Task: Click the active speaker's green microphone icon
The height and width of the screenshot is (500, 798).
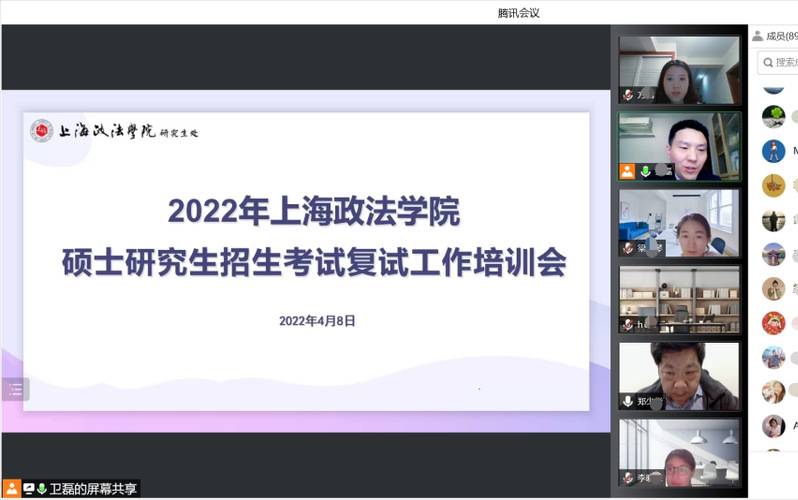Action: tap(646, 171)
